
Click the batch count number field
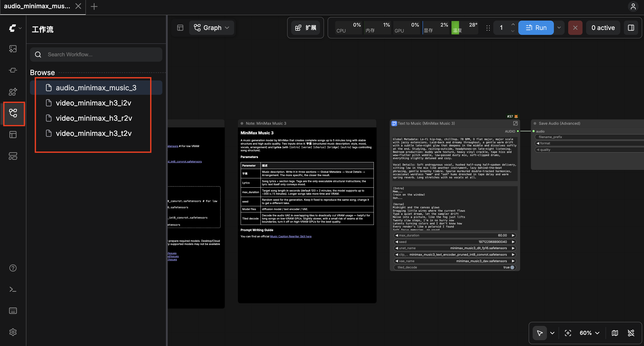click(x=501, y=28)
